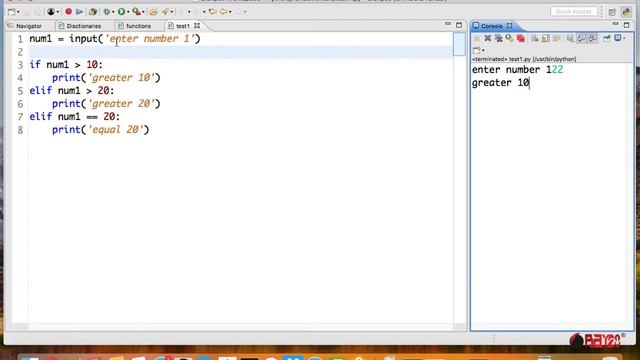
Task: Click code line 'elif num1 > 20:'
Action: pos(72,91)
